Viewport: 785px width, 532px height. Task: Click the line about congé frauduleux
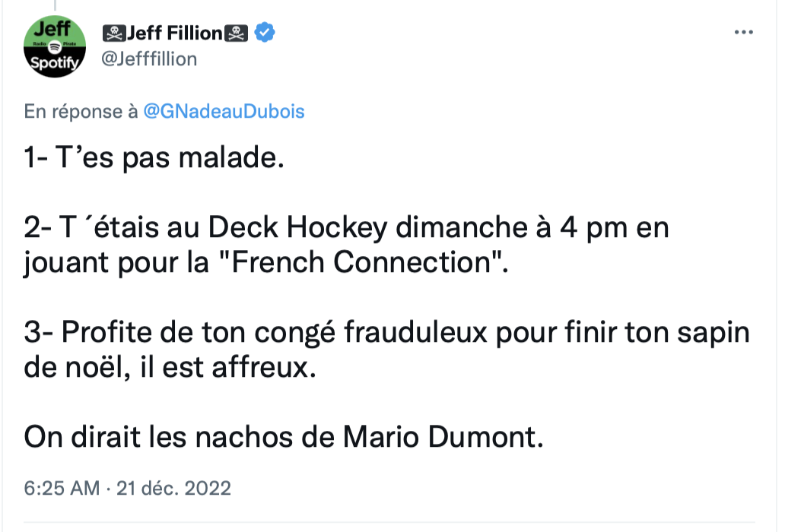[x=386, y=333]
